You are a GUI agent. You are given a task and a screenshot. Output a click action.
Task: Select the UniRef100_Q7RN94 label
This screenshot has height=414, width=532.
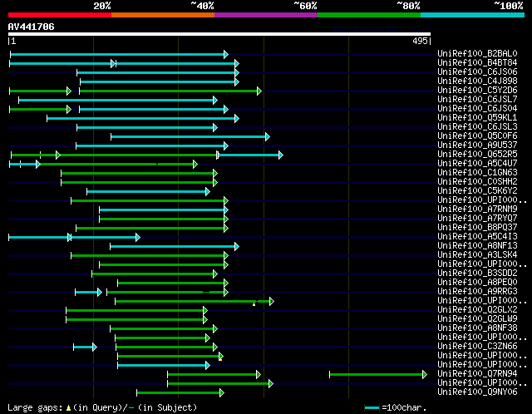(477, 374)
